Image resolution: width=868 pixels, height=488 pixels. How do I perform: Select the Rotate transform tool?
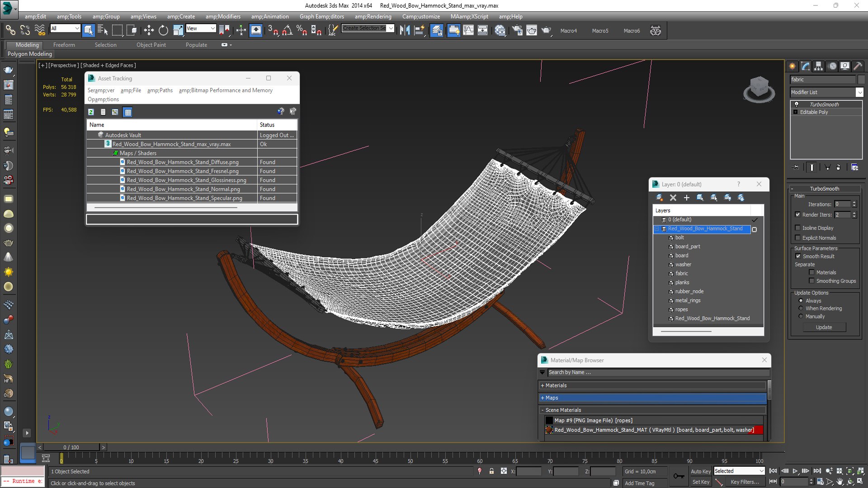point(163,30)
